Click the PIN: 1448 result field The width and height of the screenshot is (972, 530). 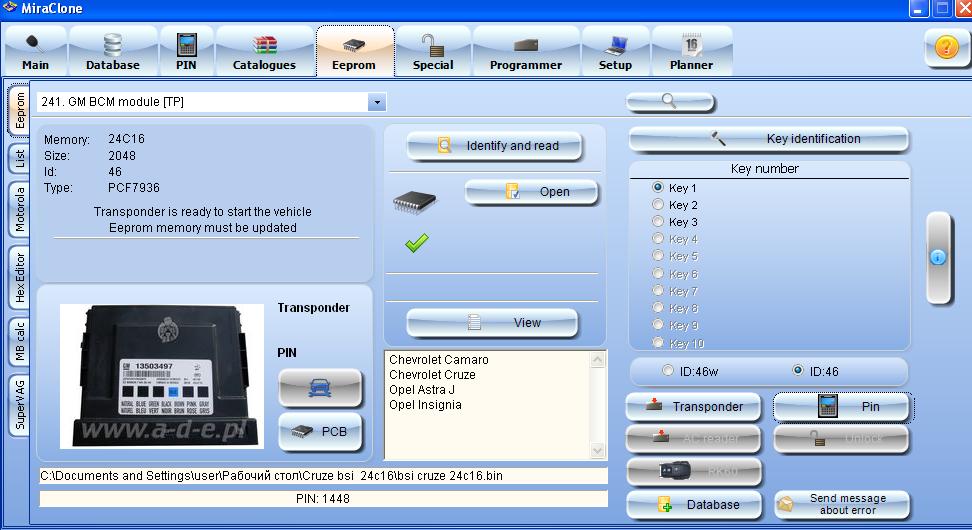pos(323,498)
